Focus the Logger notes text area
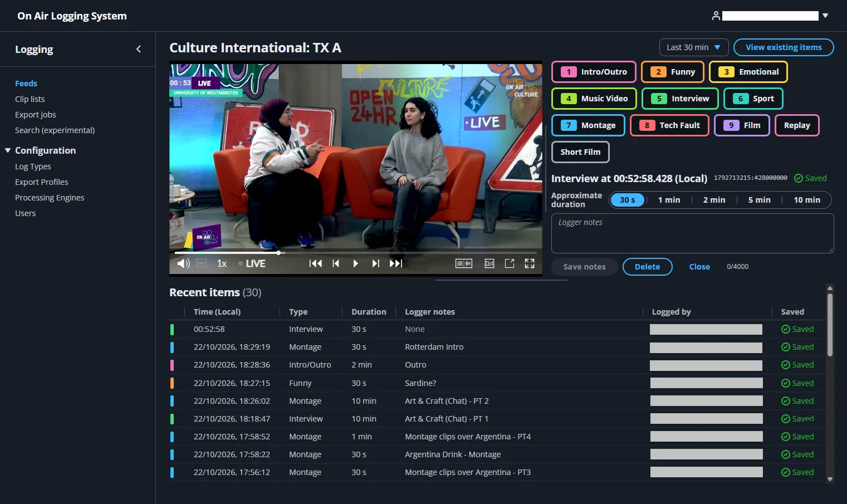 [692, 233]
